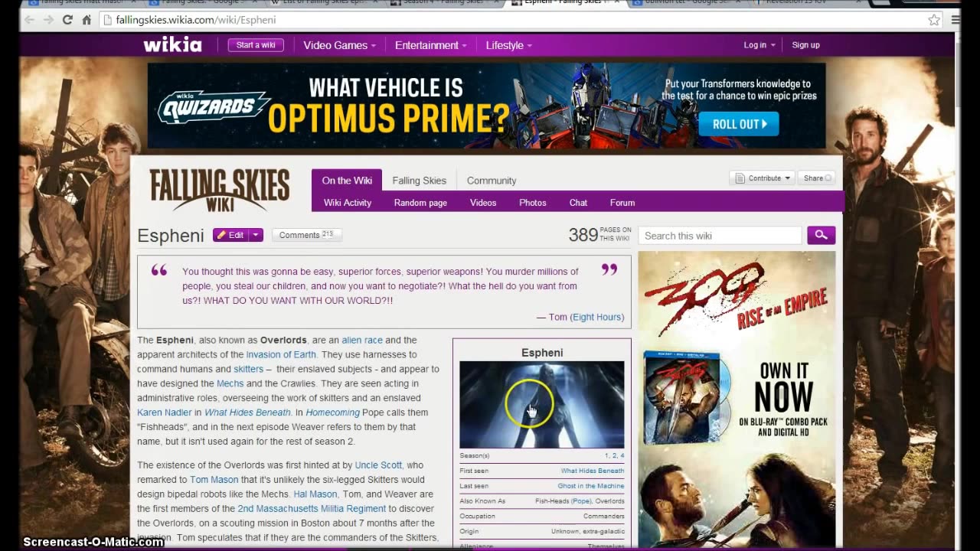This screenshot has height=551, width=980.
Task: Expand the Log in dropdown
Action: coord(759,45)
